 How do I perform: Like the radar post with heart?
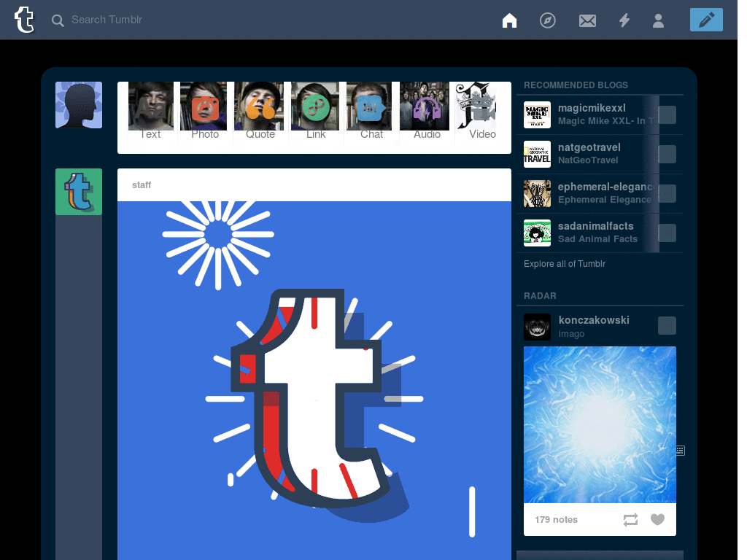pos(657,519)
